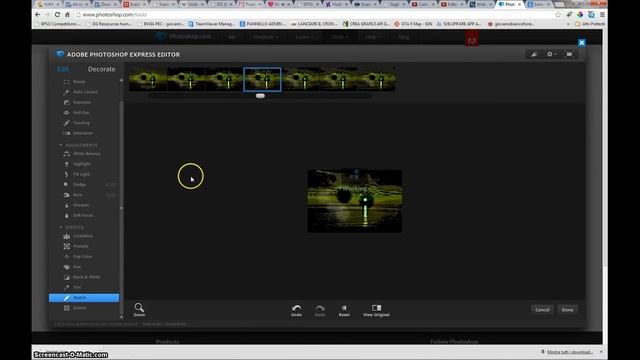Click the sidebar scrollbar down arrow
Viewport: 640px width, 360px height.
[121, 317]
